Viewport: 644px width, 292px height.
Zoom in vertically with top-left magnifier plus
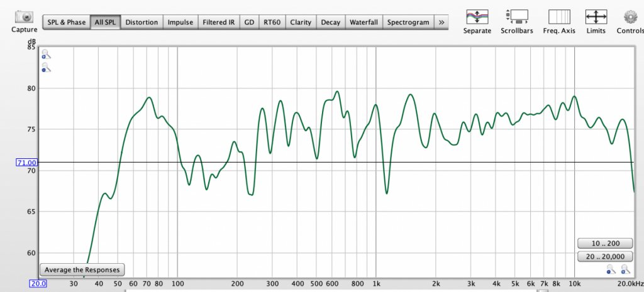point(46,54)
